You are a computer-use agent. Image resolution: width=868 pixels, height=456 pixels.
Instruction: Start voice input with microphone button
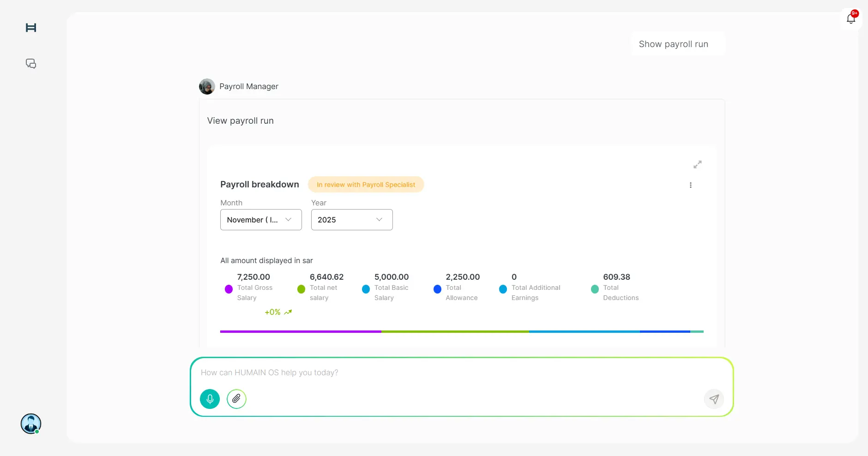click(x=210, y=399)
